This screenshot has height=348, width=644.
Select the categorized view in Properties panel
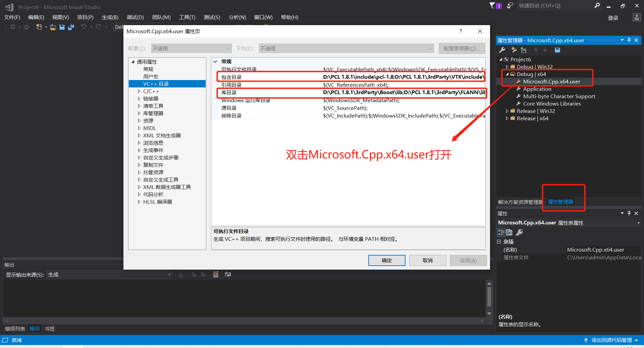tap(501, 232)
